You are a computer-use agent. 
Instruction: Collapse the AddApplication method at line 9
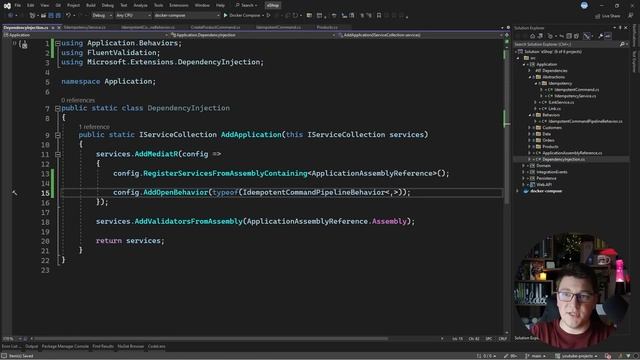pyautogui.click(x=58, y=135)
